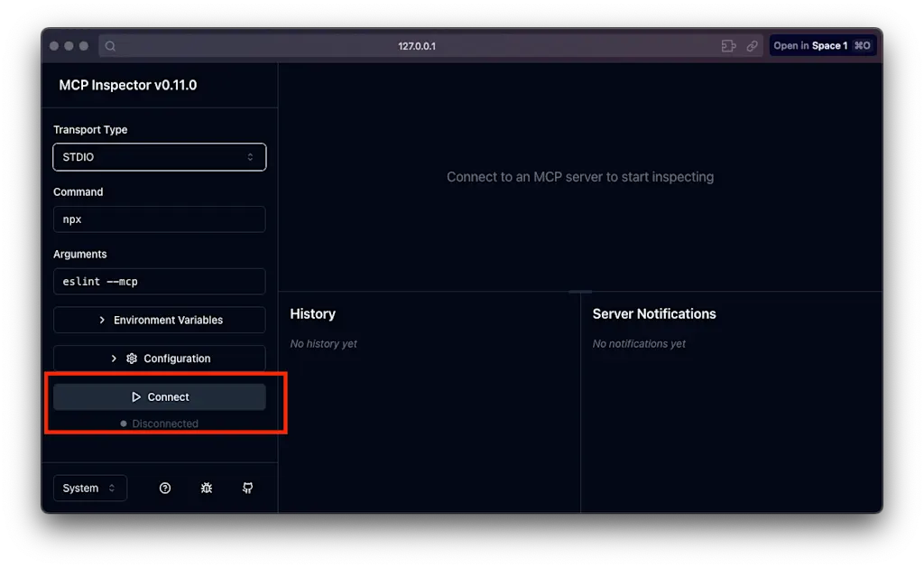Click the bug debugging icon
Viewport: 924px width, 568px height.
[207, 488]
